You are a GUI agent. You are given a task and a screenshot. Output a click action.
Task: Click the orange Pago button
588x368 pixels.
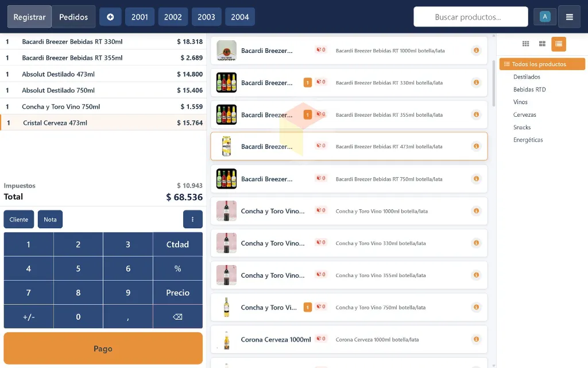pyautogui.click(x=103, y=348)
